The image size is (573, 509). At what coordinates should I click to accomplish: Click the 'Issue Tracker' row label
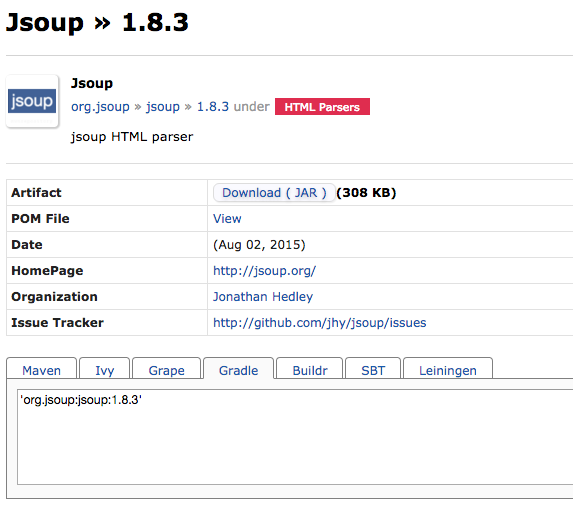[x=57, y=323]
